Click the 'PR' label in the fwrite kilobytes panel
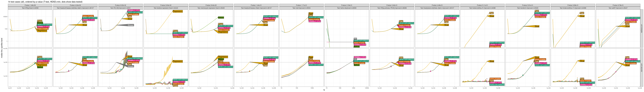The height and width of the screenshot is (92, 644). pos(355,39)
